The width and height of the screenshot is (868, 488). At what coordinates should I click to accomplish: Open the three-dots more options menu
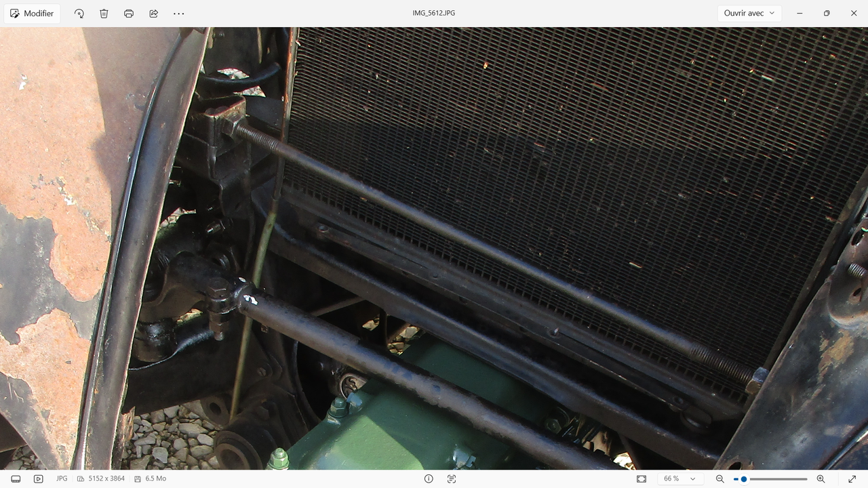[179, 14]
